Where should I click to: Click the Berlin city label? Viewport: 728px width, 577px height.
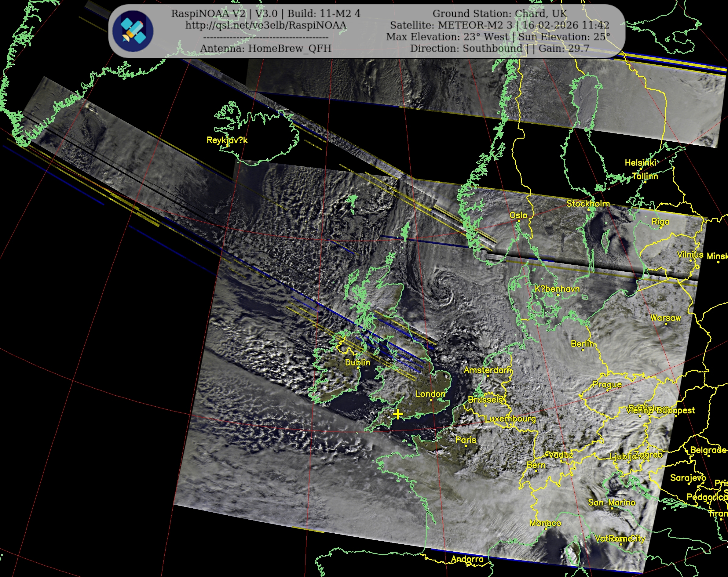[x=582, y=343]
